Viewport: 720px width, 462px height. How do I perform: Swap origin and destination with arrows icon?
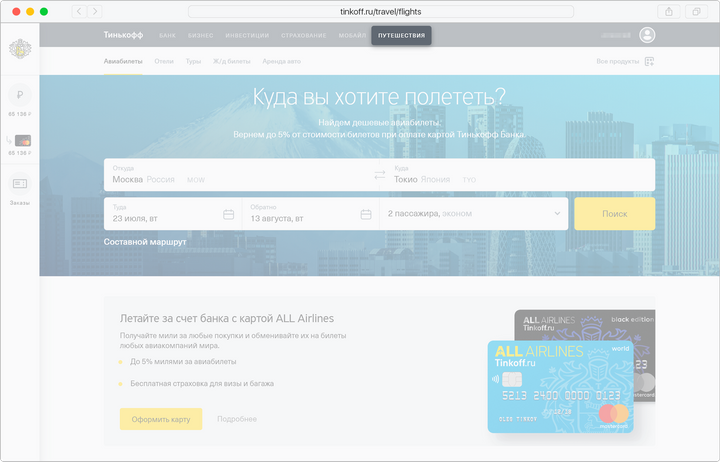[x=380, y=175]
